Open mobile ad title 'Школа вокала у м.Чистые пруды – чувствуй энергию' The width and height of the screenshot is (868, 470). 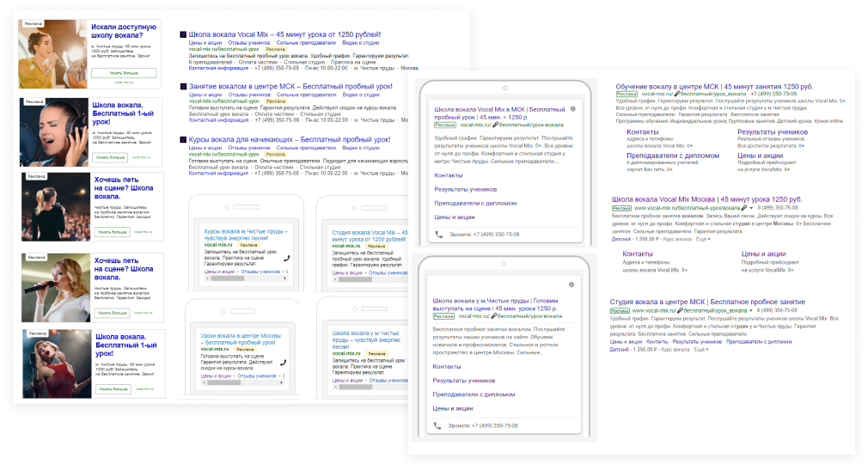pos(366,340)
